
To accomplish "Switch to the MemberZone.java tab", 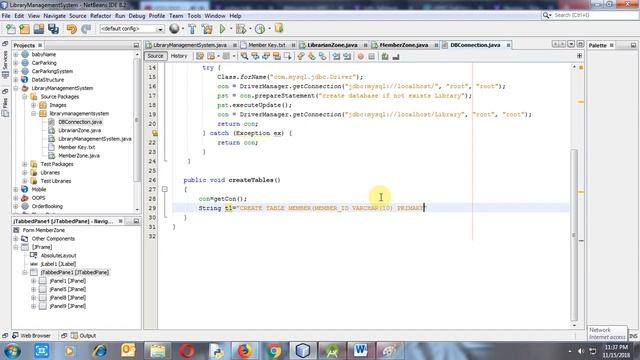I will coord(404,45).
